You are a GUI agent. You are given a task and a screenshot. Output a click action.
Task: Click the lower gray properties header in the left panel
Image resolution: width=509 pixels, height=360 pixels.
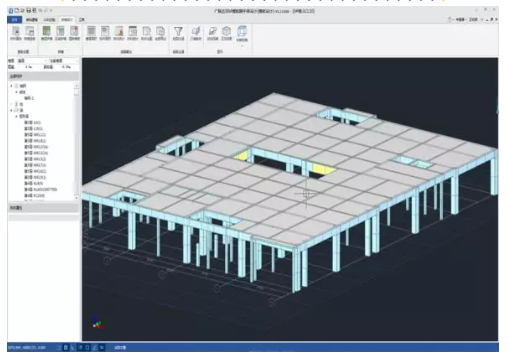coord(43,208)
